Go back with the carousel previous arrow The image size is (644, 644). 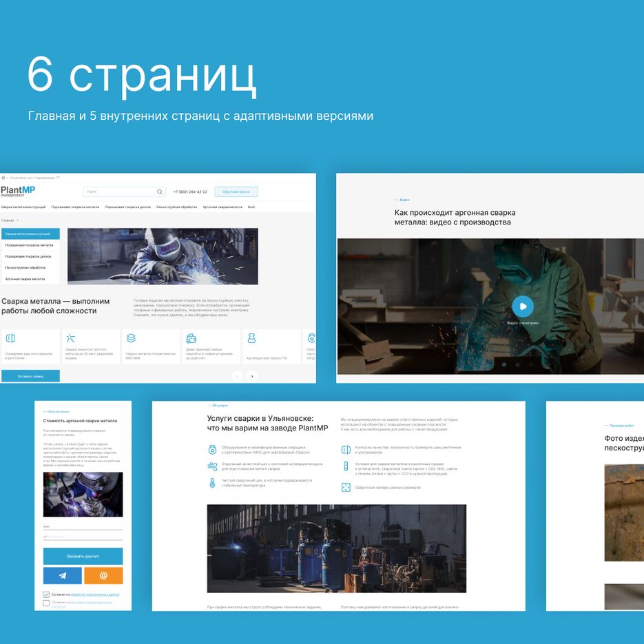click(x=238, y=376)
